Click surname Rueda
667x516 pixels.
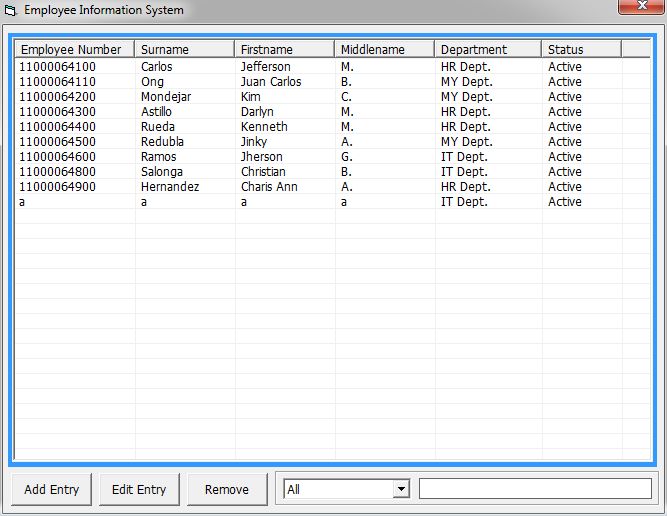tap(158, 127)
